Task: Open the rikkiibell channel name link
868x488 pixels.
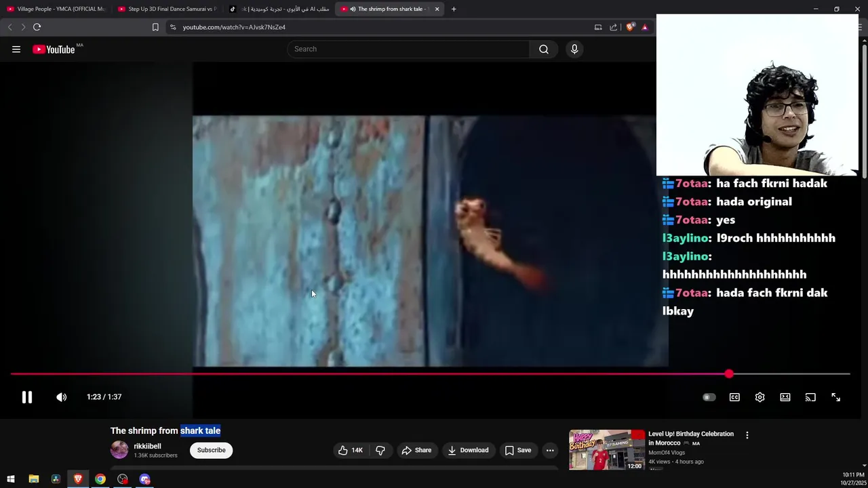Action: pos(147,446)
